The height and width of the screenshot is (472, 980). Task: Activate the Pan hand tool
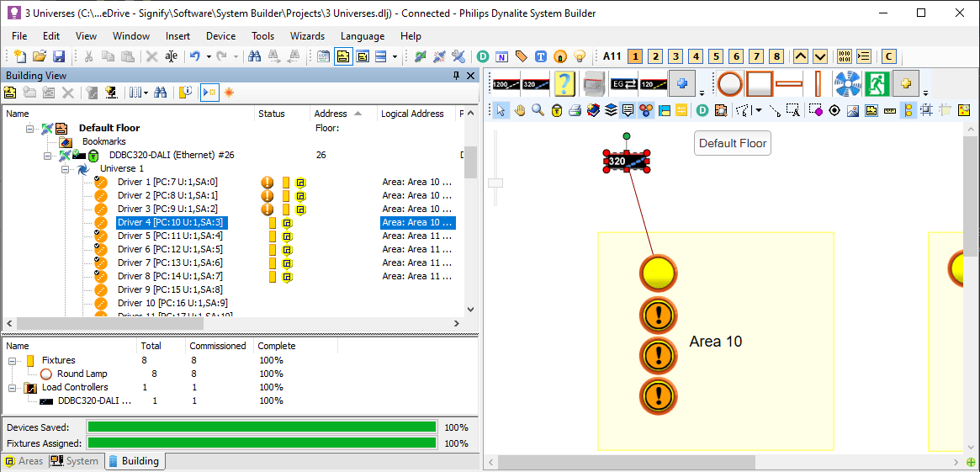coord(520,110)
